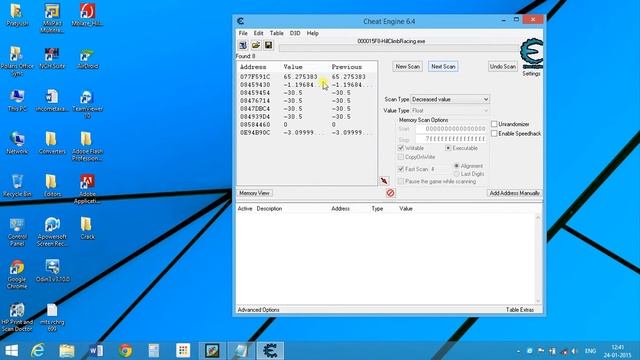Click the red circle clear-list icon
The height and width of the screenshot is (360, 640).
[x=390, y=193]
